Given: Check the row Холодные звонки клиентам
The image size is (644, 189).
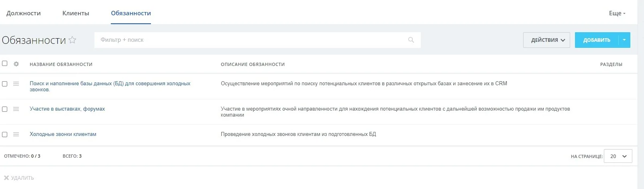Looking at the screenshot, I should [5, 135].
